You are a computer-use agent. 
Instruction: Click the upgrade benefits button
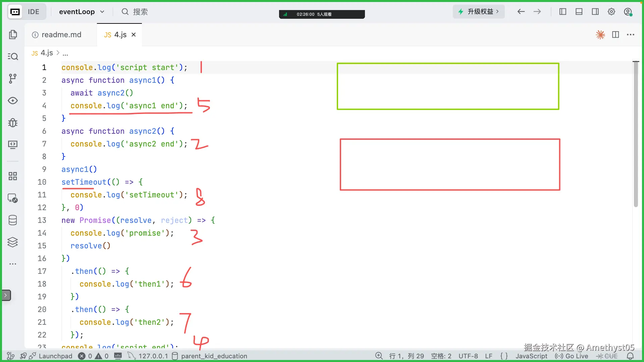(479, 12)
